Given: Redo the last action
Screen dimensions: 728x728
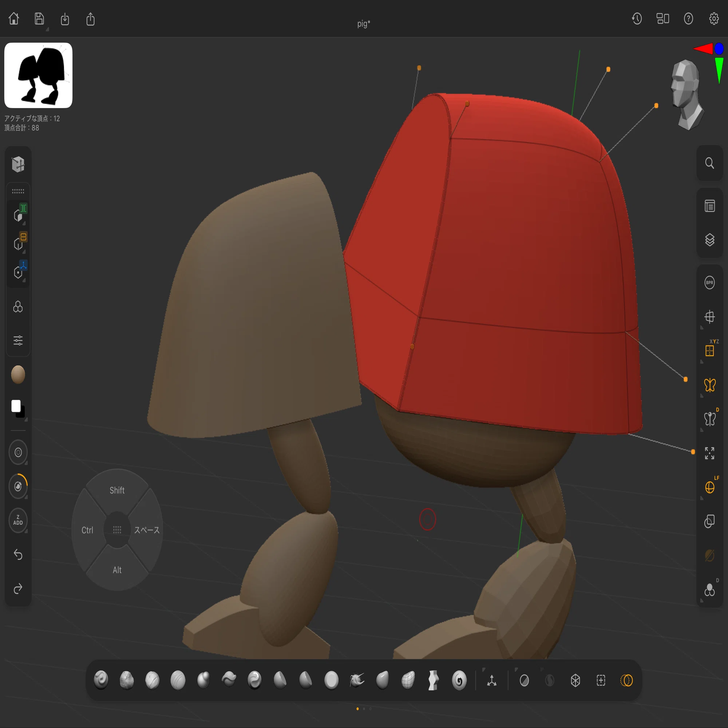Looking at the screenshot, I should (18, 589).
